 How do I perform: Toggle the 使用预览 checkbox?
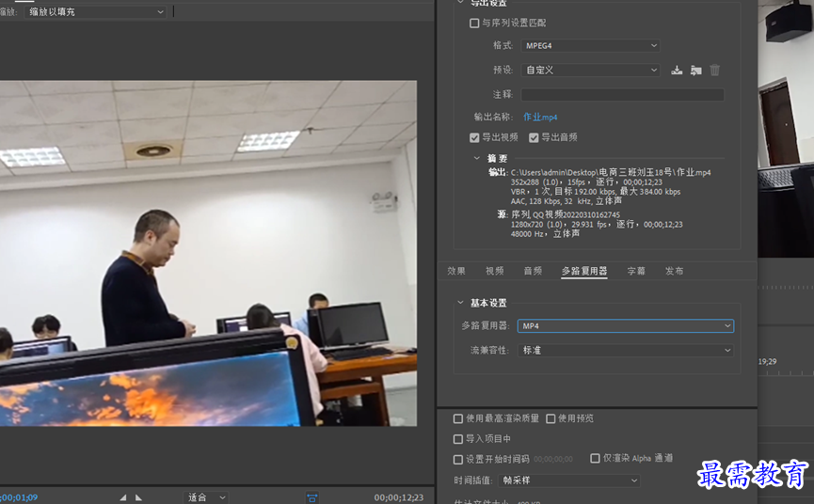click(x=551, y=418)
